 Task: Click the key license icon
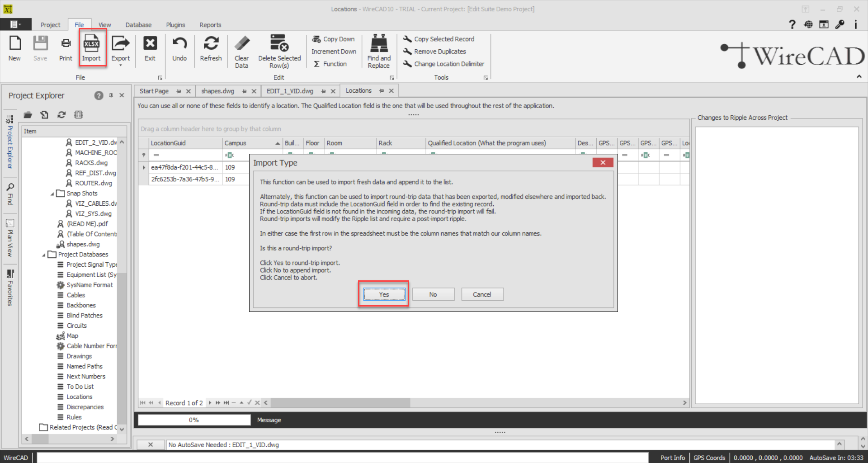[840, 24]
